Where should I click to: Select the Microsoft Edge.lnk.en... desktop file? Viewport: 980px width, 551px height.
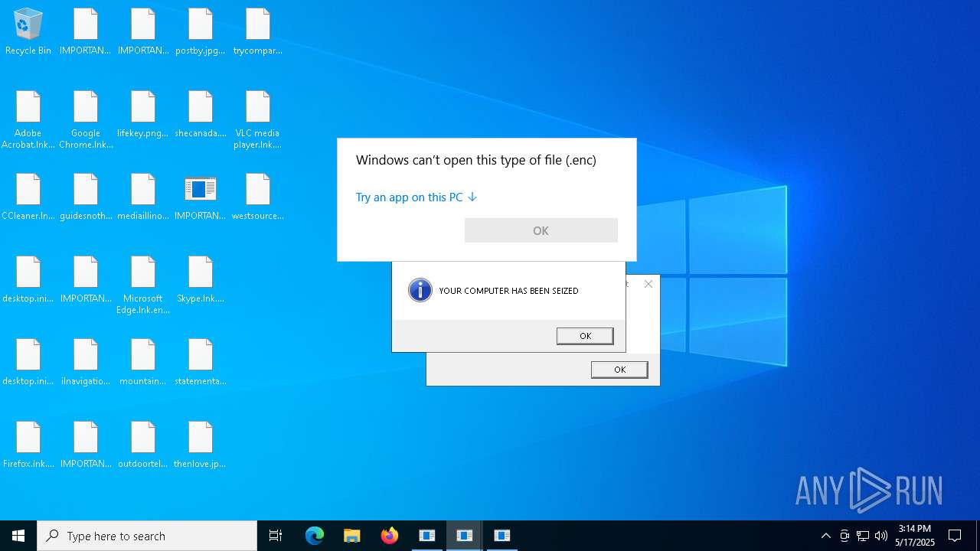(x=143, y=285)
